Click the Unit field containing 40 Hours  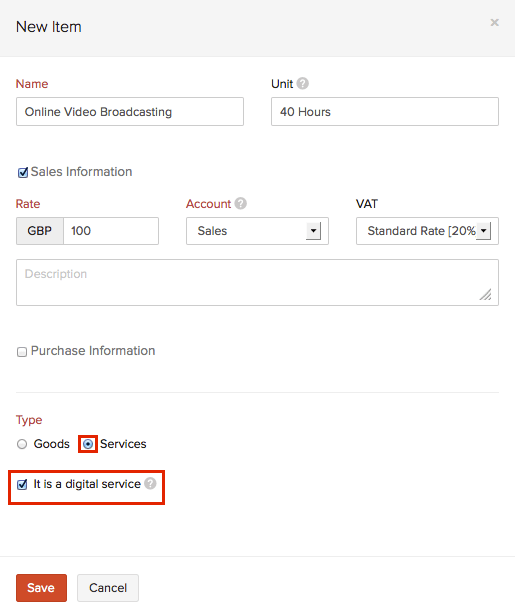pos(385,112)
